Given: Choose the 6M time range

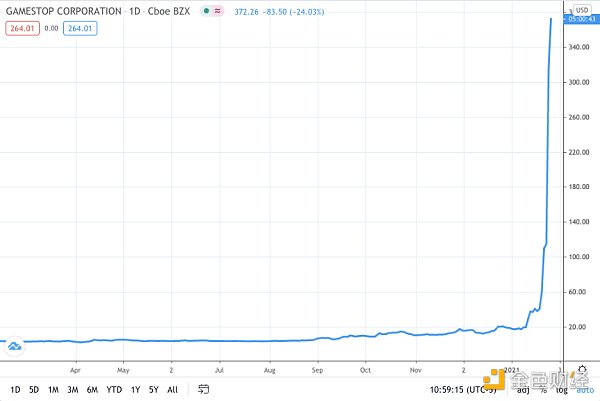Looking at the screenshot, I should coord(92,388).
